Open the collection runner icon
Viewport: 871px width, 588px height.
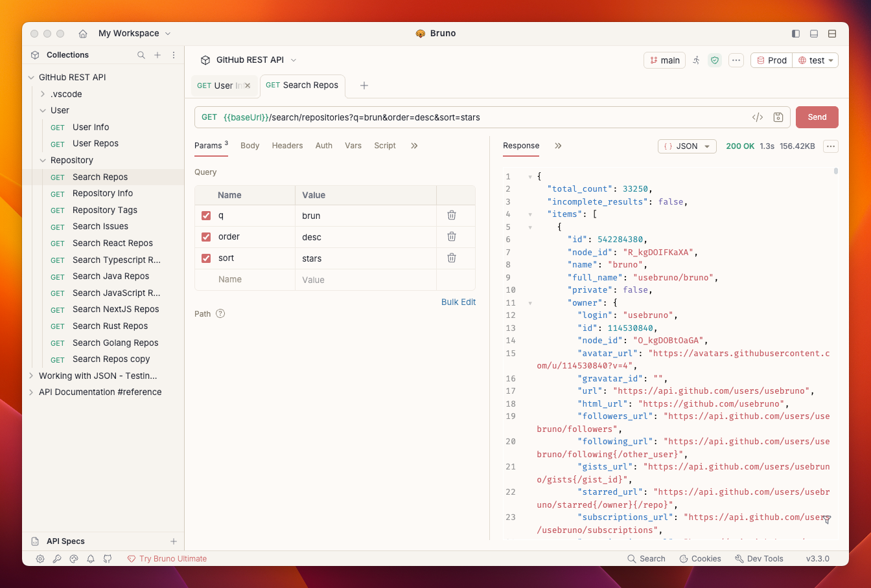tap(697, 60)
